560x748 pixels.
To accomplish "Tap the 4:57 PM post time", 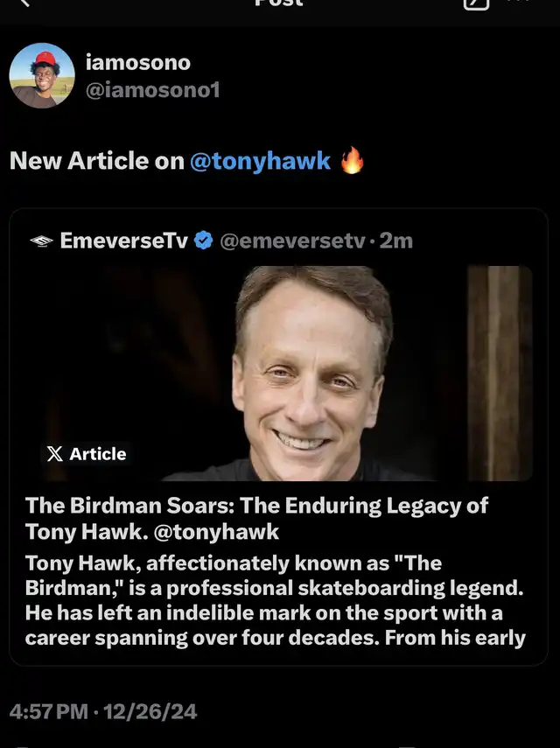I will pyautogui.click(x=48, y=711).
